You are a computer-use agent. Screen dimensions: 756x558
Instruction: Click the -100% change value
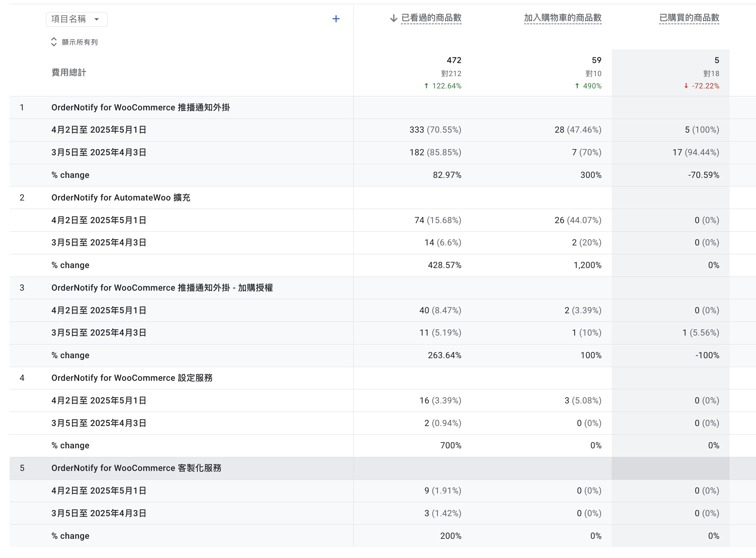pyautogui.click(x=707, y=355)
